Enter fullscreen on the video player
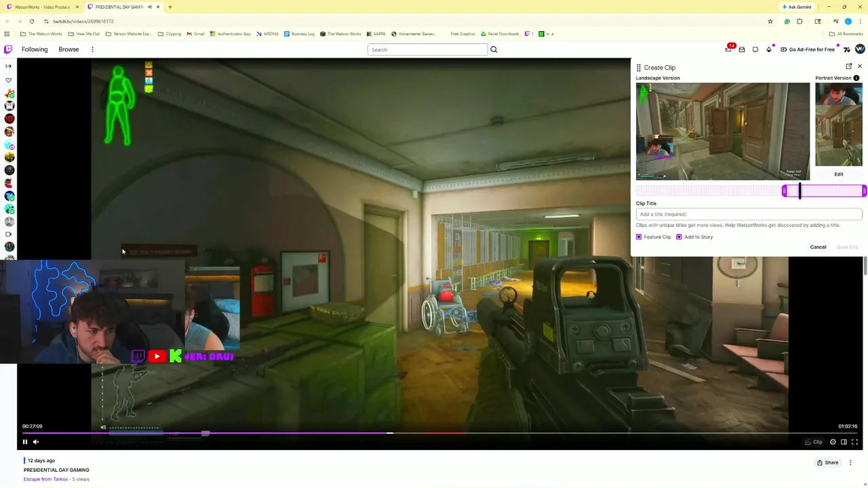This screenshot has height=488, width=868. click(x=854, y=442)
